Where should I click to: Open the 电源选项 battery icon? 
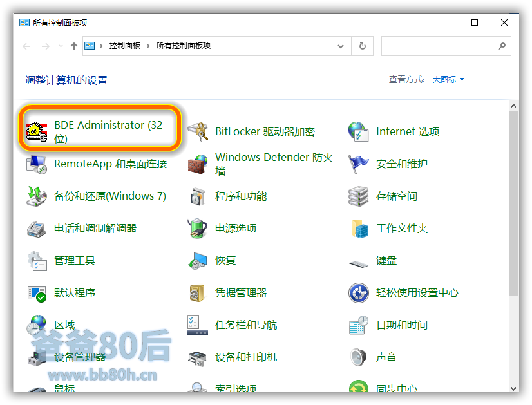pyautogui.click(x=198, y=228)
